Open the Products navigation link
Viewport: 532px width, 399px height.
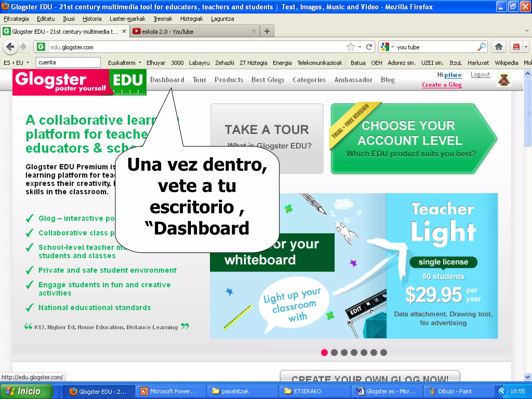coord(229,80)
